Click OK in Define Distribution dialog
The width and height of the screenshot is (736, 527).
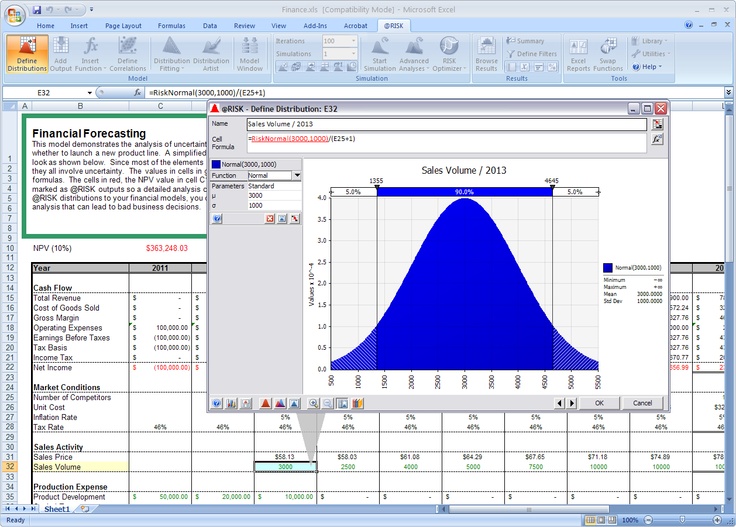[599, 403]
